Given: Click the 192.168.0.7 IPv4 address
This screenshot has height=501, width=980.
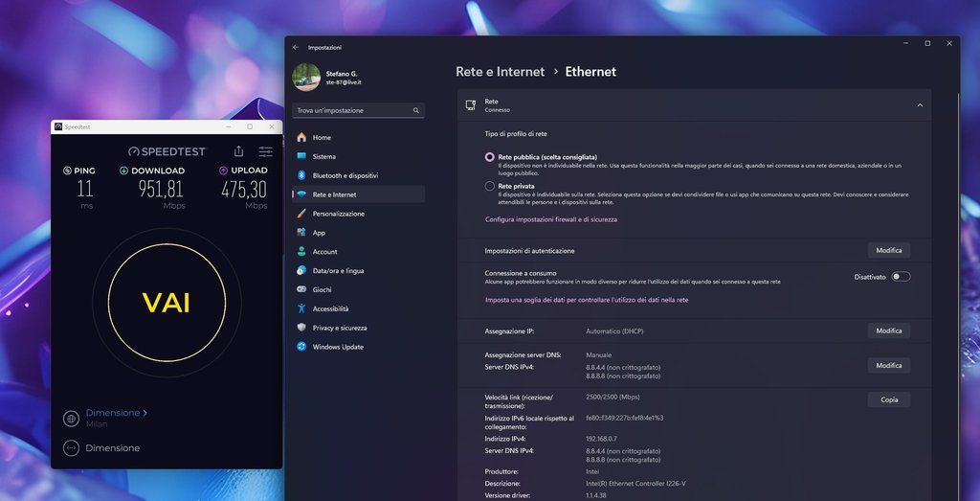Looking at the screenshot, I should point(601,439).
